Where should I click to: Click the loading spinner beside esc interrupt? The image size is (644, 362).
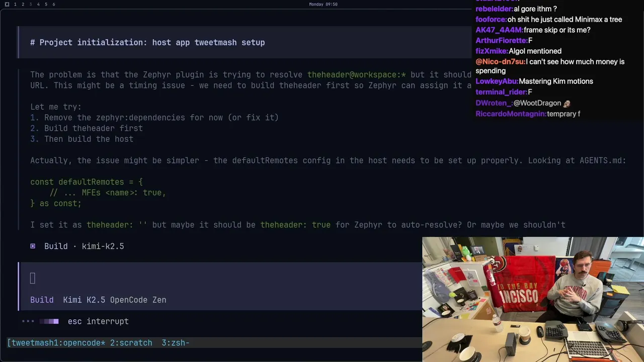40,321
